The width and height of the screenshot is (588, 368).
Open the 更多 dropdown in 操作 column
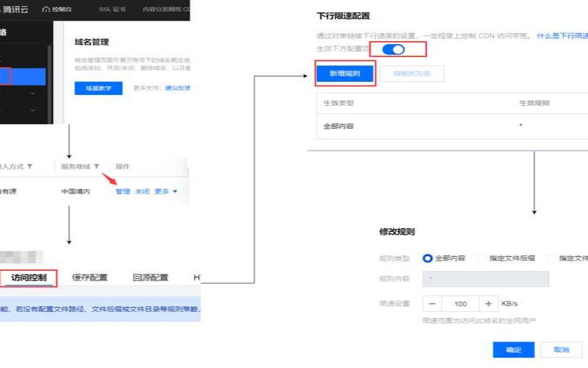(165, 191)
